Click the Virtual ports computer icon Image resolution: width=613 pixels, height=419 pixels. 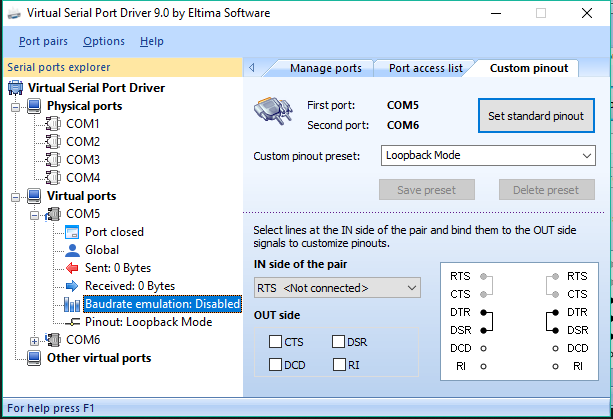(34, 196)
